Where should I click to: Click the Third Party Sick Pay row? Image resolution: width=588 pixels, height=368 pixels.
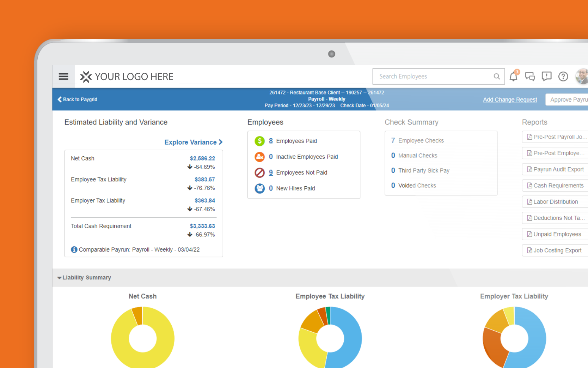[x=420, y=170]
